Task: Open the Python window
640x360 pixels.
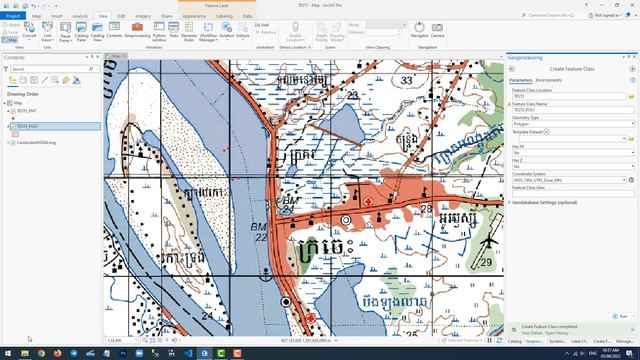Action: click(x=159, y=32)
